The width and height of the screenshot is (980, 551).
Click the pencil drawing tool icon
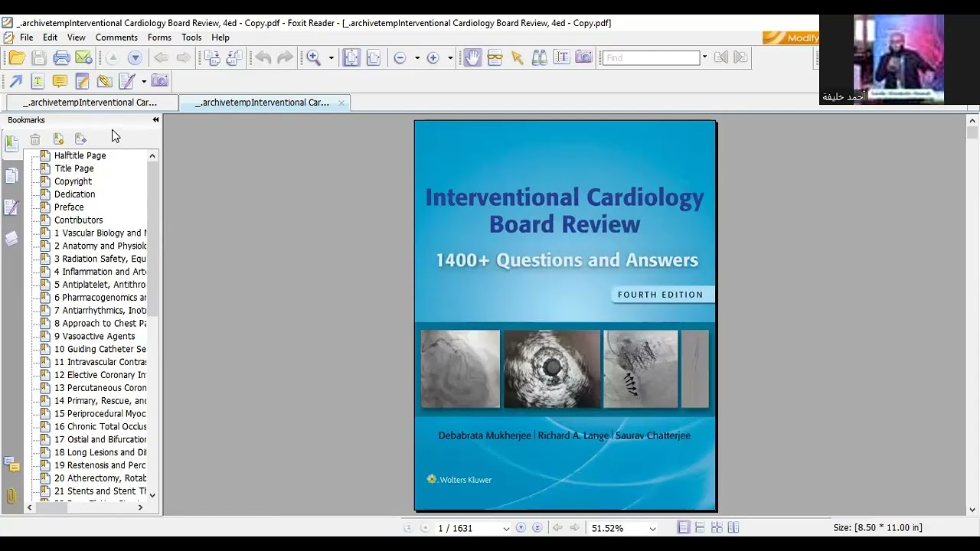click(x=127, y=80)
